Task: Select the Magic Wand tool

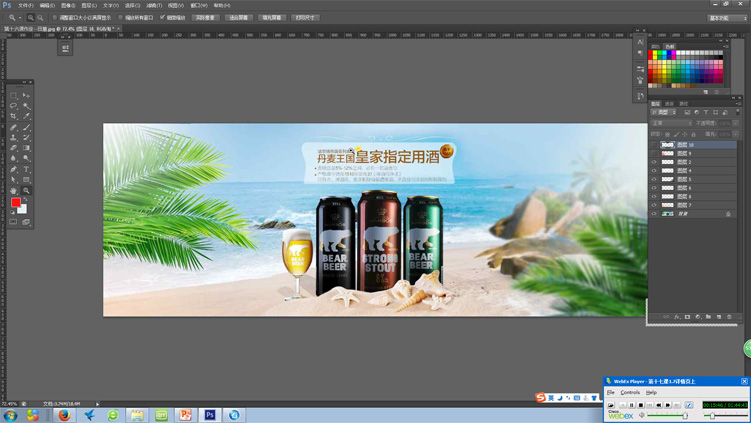Action: click(x=26, y=106)
